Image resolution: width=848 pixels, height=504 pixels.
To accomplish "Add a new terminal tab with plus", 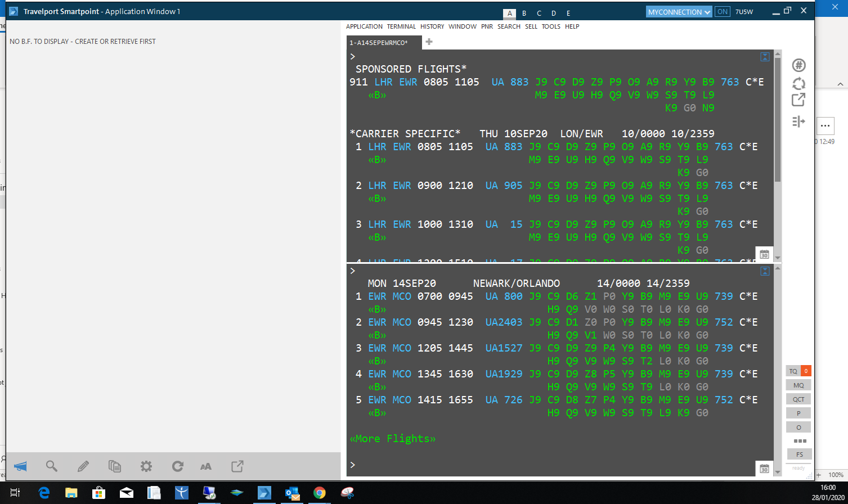I will pos(429,42).
